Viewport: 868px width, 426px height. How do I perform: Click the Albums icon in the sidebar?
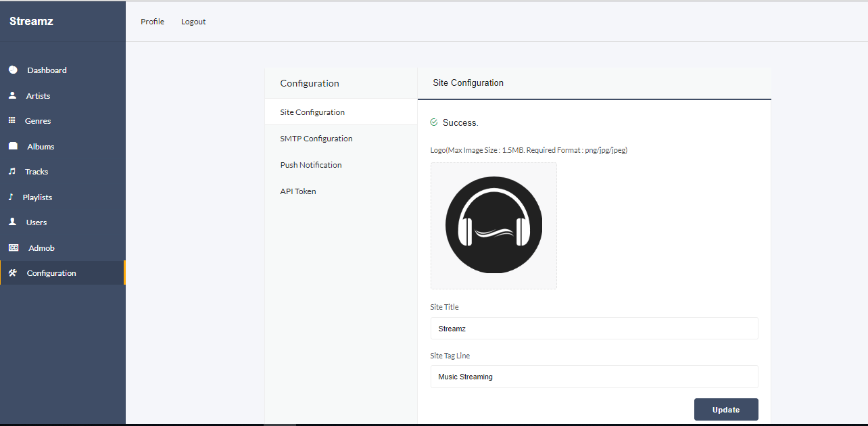tap(13, 146)
